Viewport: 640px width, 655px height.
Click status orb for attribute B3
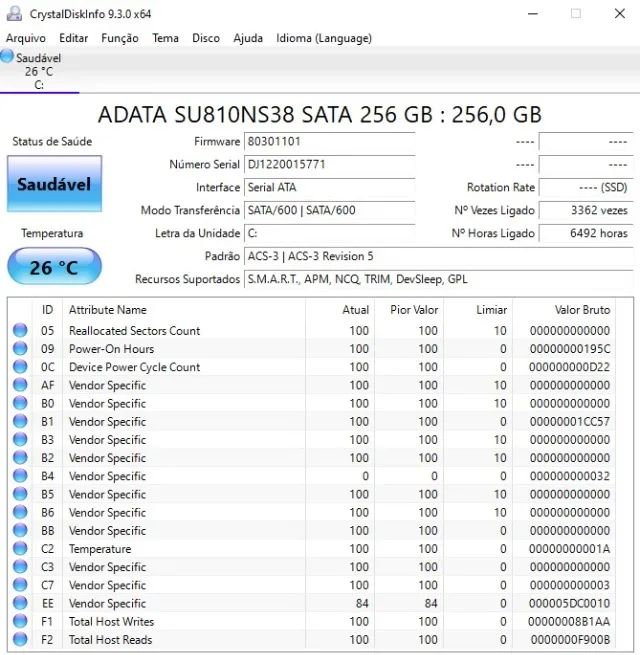tap(20, 439)
